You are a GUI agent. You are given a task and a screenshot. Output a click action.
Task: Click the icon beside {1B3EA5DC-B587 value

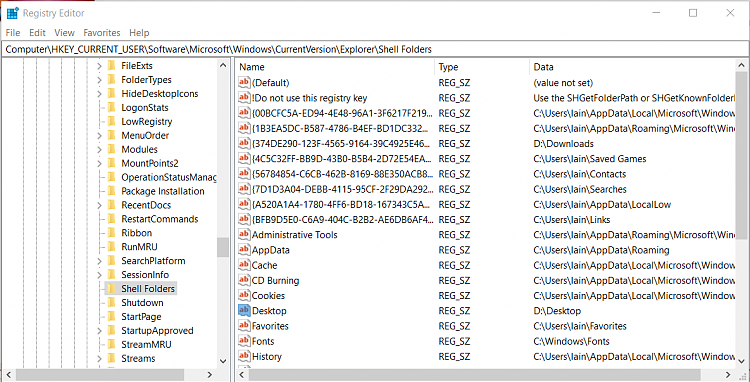coord(244,128)
